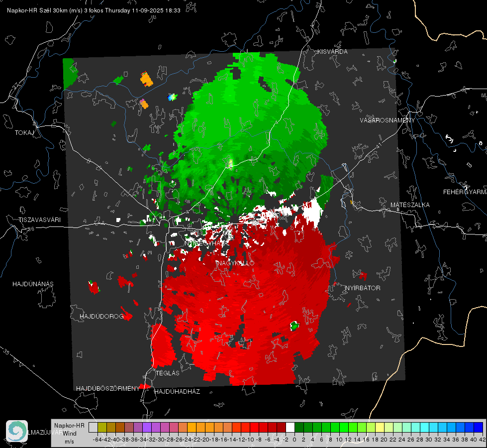Click the -64 value on legend scale
The width and height of the screenshot is (487, 448).
[x=97, y=440]
